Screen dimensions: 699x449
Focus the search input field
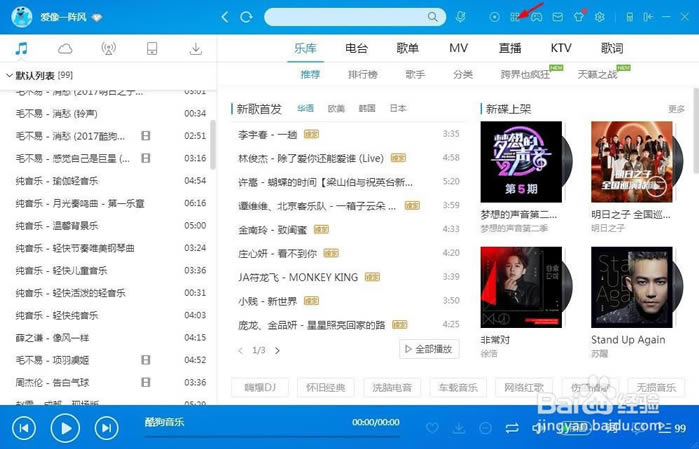click(x=345, y=17)
